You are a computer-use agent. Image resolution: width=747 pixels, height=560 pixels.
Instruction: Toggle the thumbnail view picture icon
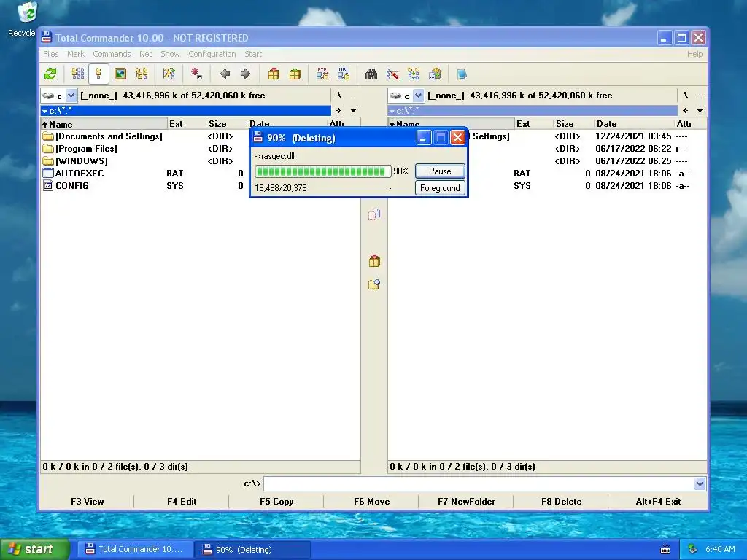(x=120, y=74)
